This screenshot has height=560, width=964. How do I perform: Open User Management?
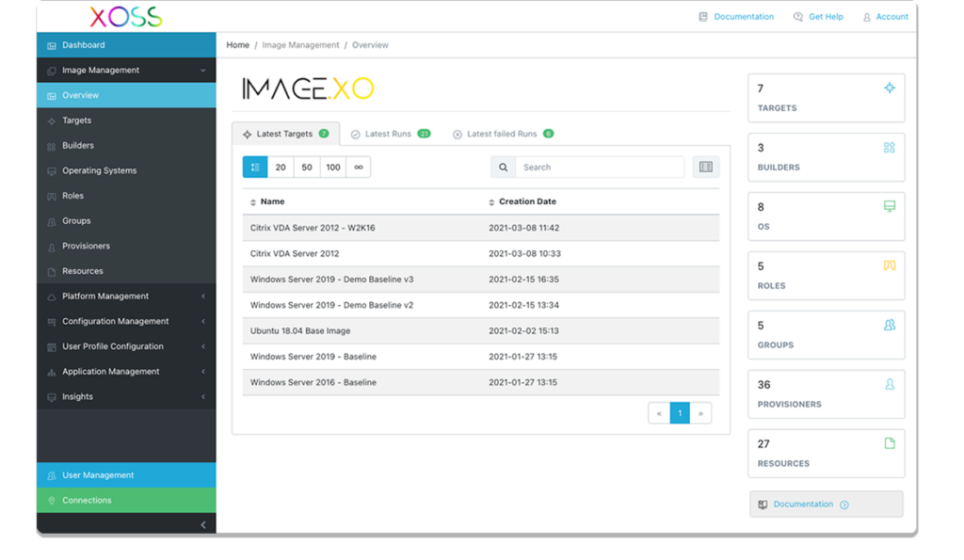pos(126,475)
